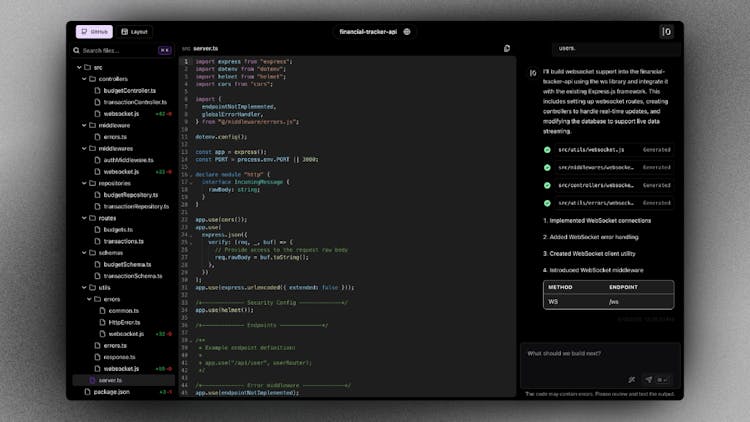
Task: Click the logo icon at the top right corner
Action: tap(666, 32)
